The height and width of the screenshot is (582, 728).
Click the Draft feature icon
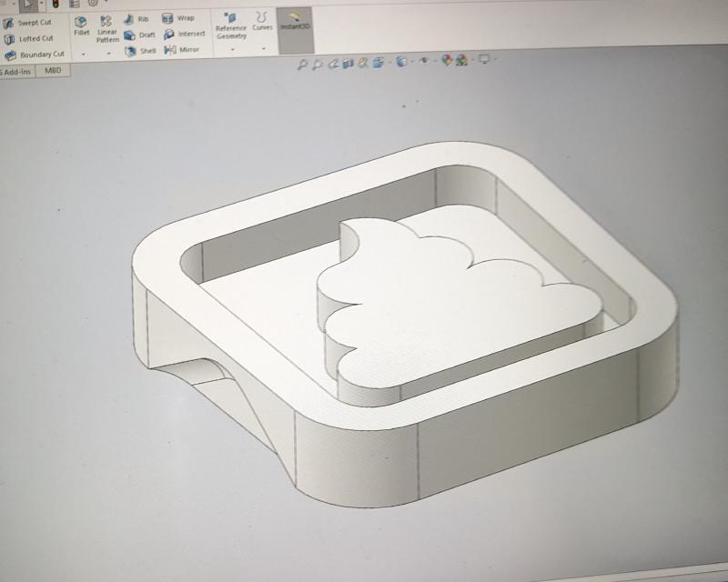tap(139, 35)
